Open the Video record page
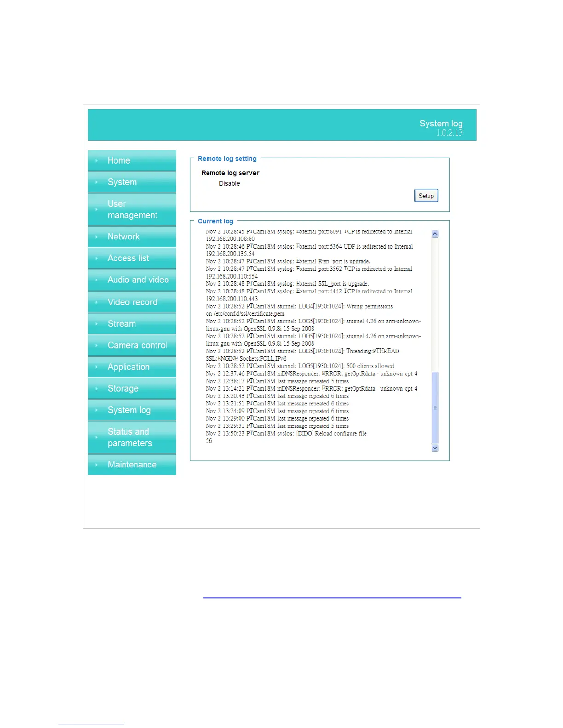This screenshot has height=728, width=563. tap(132, 302)
